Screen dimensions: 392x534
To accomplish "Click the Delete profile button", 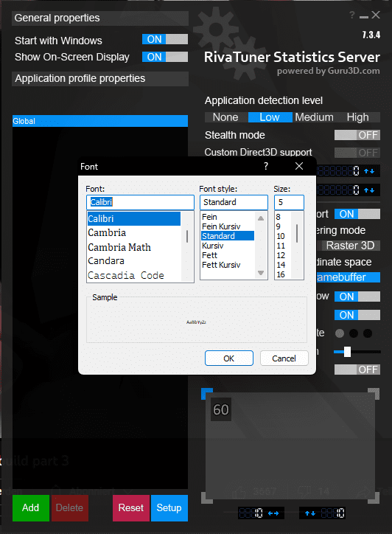I will pos(69,507).
